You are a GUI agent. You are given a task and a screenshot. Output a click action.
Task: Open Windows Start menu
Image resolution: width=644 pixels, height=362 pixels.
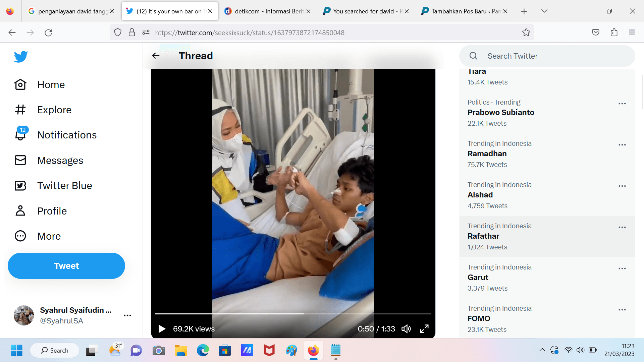(x=16, y=350)
